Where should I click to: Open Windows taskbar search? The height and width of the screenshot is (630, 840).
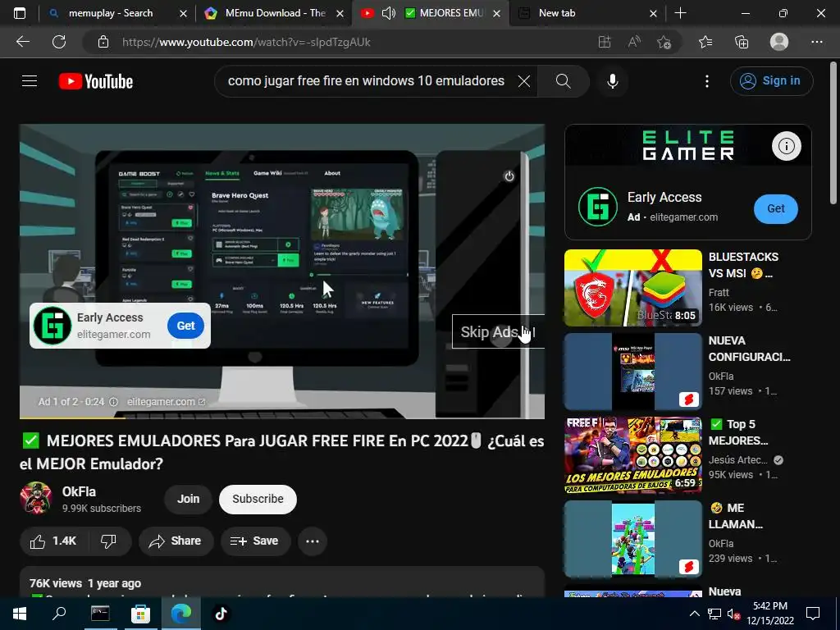point(59,614)
